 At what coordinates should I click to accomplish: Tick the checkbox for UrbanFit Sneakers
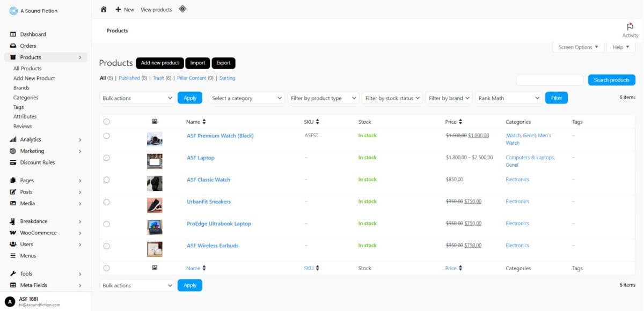(106, 202)
